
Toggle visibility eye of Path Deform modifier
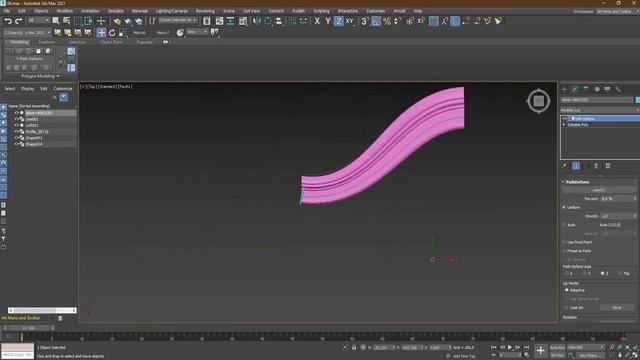pos(565,118)
